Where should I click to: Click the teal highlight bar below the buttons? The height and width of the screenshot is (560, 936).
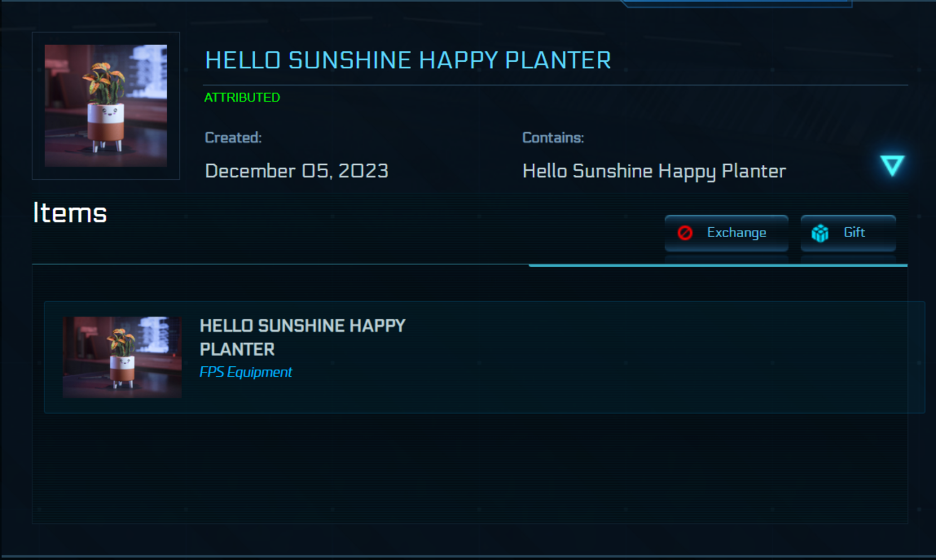pyautogui.click(x=718, y=266)
